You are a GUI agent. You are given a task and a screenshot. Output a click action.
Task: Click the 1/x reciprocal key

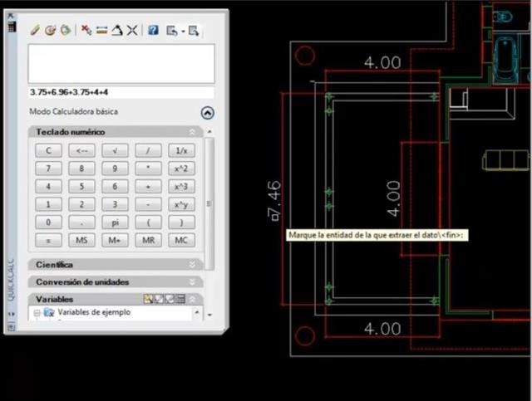coord(181,150)
